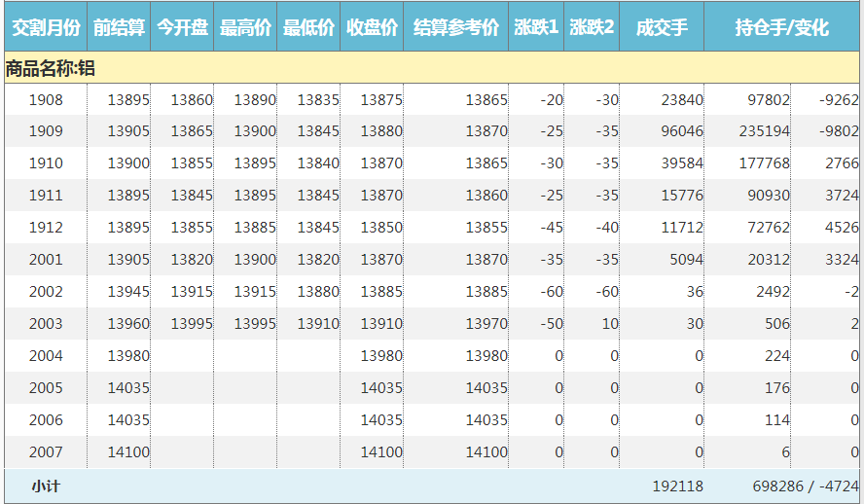Screen dimensions: 864x504
Task: Select the 持仓手/变化 column header
Action: [781, 27]
